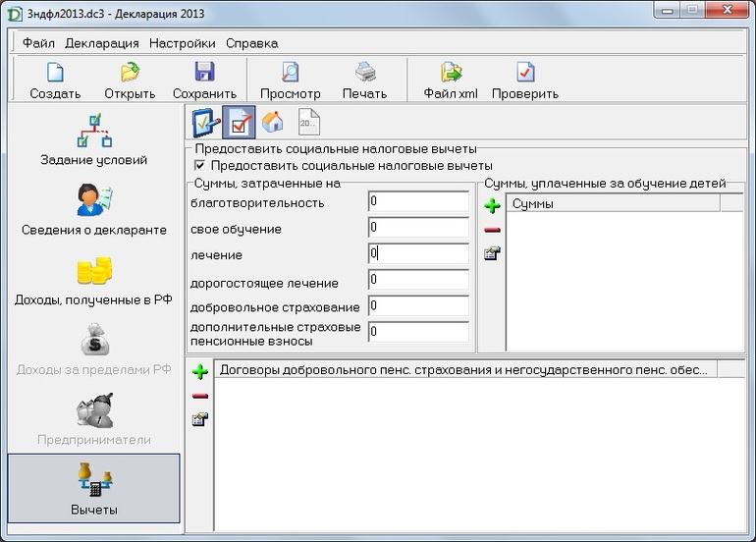Open the Файл menu
This screenshot has height=542, width=756.
(x=38, y=43)
